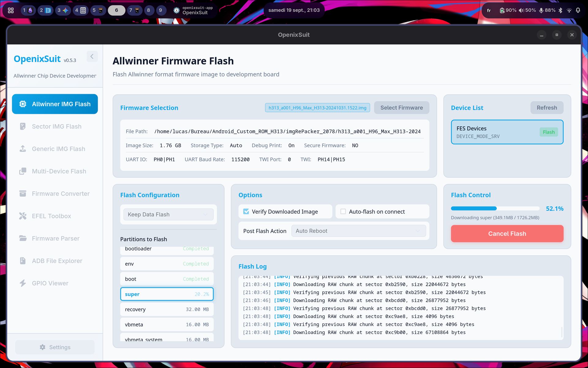
Task: Open the Post Flash Action Auto Reboot dropdown
Action: pyautogui.click(x=359, y=231)
